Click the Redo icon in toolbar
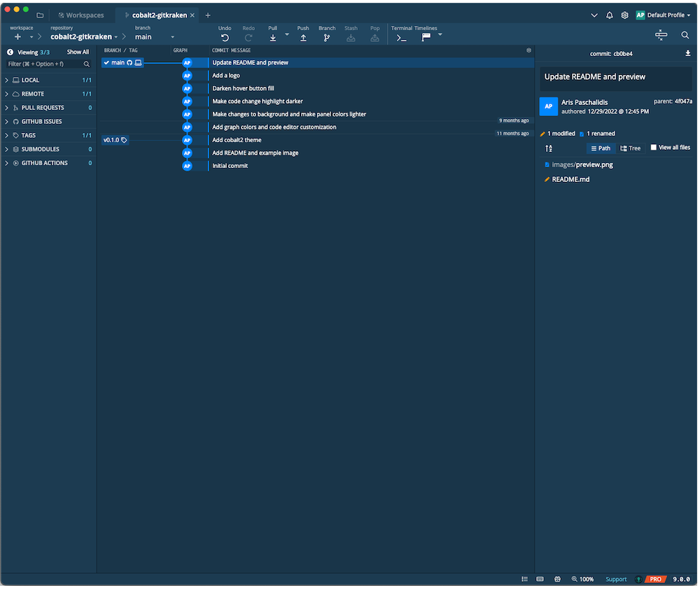700x590 pixels. (249, 38)
